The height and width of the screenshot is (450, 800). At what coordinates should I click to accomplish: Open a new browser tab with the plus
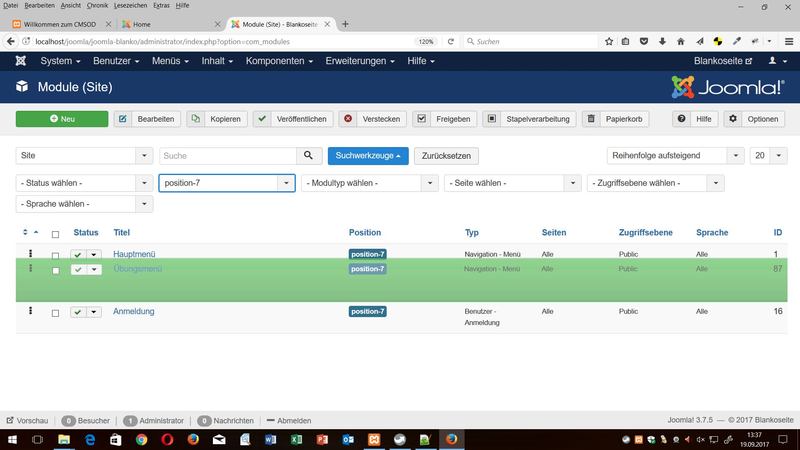pyautogui.click(x=345, y=24)
